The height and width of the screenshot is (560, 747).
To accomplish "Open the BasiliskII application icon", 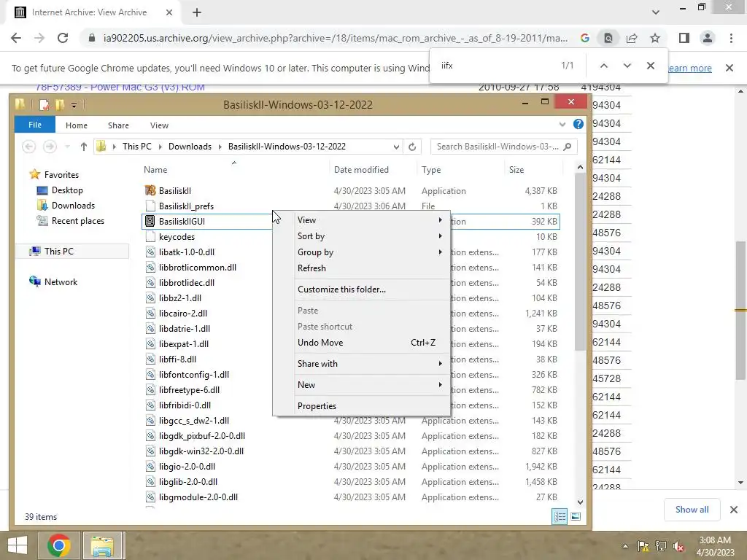I will click(150, 190).
